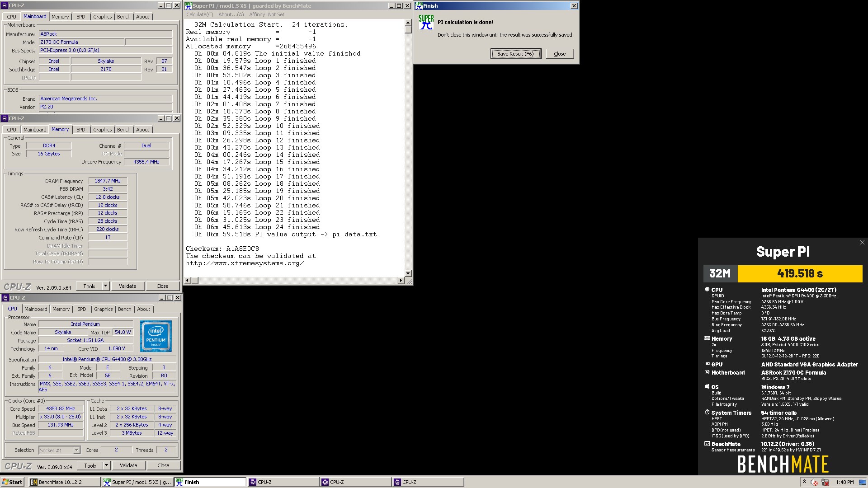The height and width of the screenshot is (488, 868).
Task: Click the Motherboard section icon in BenchMate panel
Action: click(x=707, y=372)
